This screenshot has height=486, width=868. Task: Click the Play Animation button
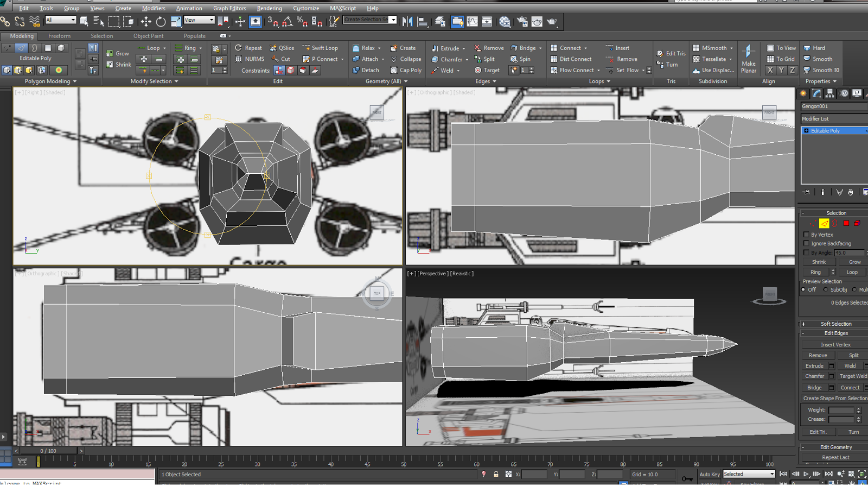pyautogui.click(x=806, y=474)
